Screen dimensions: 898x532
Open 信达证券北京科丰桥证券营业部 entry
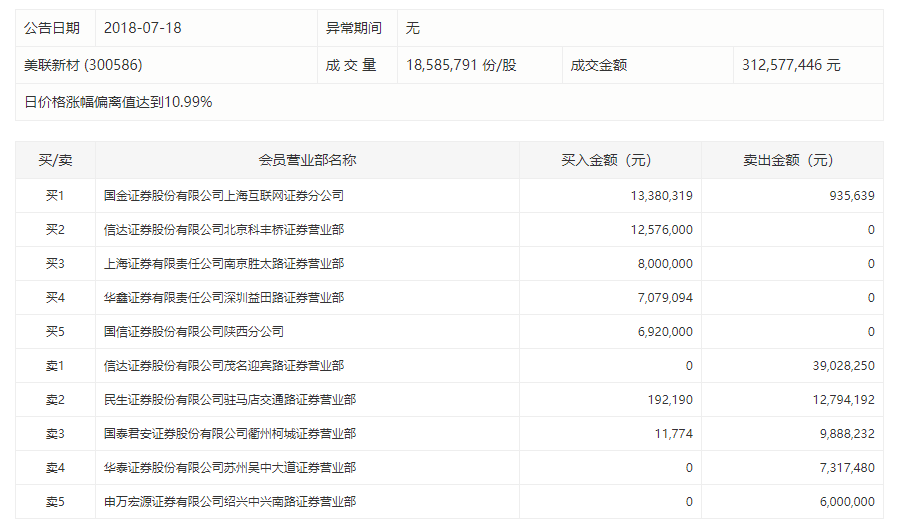point(223,230)
